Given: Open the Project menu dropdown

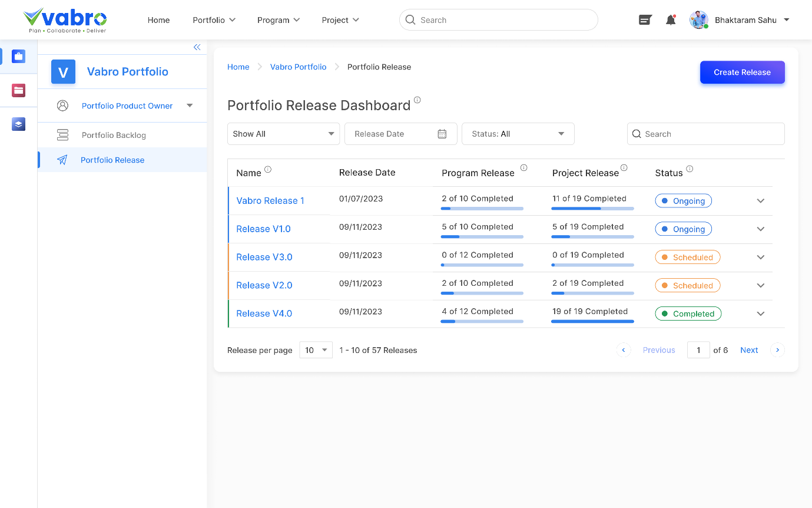Looking at the screenshot, I should pyautogui.click(x=340, y=20).
